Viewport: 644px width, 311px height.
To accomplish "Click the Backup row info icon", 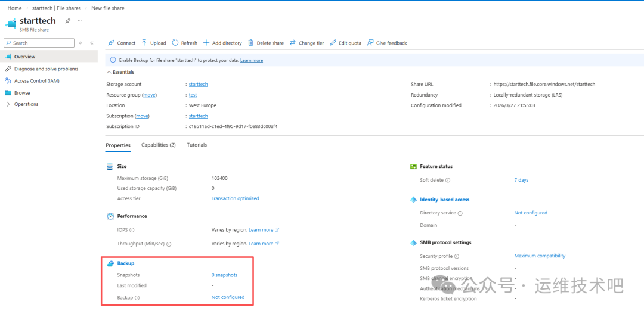I will click(x=137, y=298).
